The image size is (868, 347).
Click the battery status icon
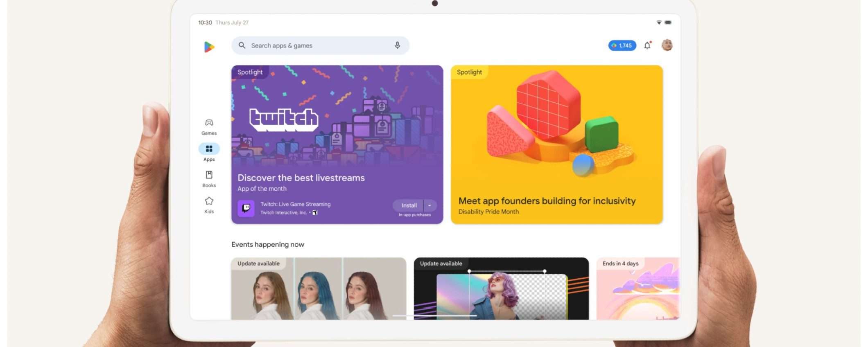668,23
